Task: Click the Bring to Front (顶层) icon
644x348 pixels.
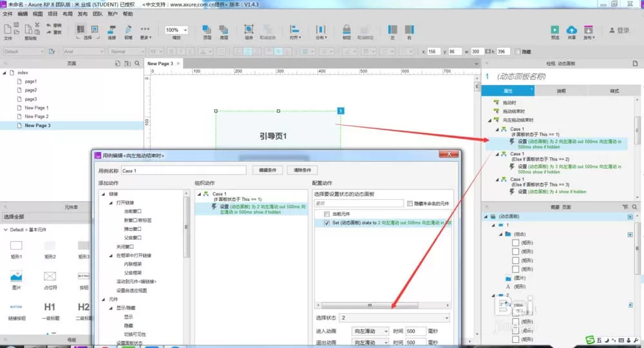Action: pos(207,29)
